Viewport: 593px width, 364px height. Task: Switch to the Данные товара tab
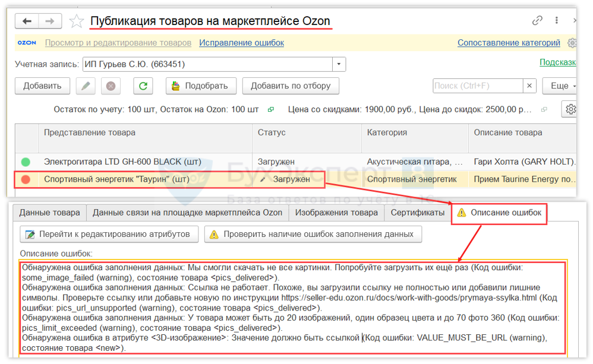point(49,213)
